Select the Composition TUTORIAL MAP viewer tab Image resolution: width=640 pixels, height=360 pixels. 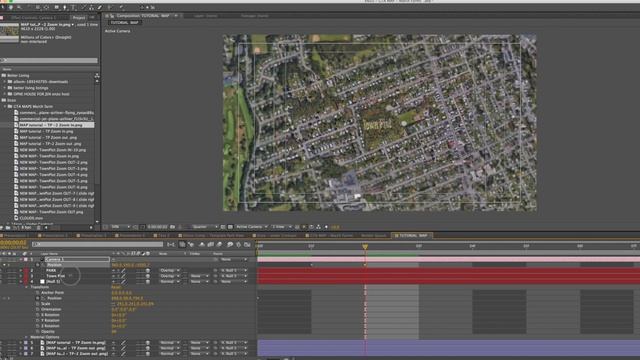[143, 16]
